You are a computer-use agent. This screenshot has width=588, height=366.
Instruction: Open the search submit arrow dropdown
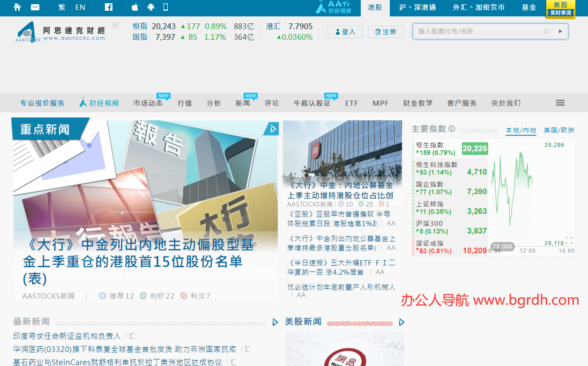click(560, 32)
